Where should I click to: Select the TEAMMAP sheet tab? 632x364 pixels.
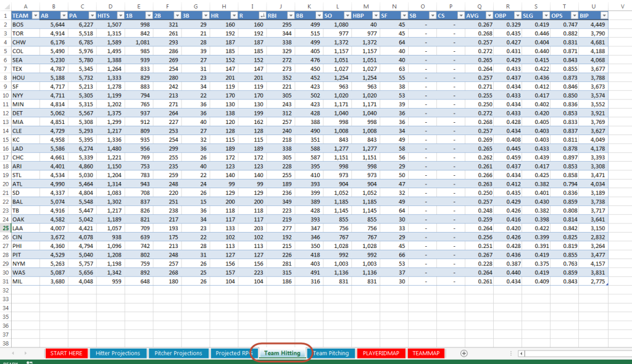427,354
